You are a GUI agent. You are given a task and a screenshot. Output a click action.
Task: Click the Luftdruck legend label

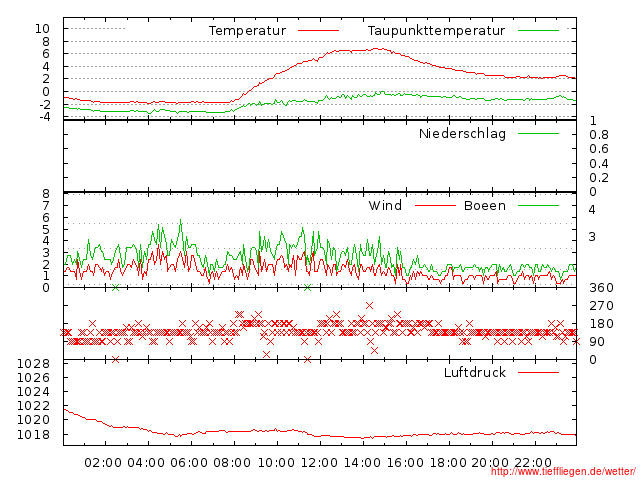(x=475, y=372)
